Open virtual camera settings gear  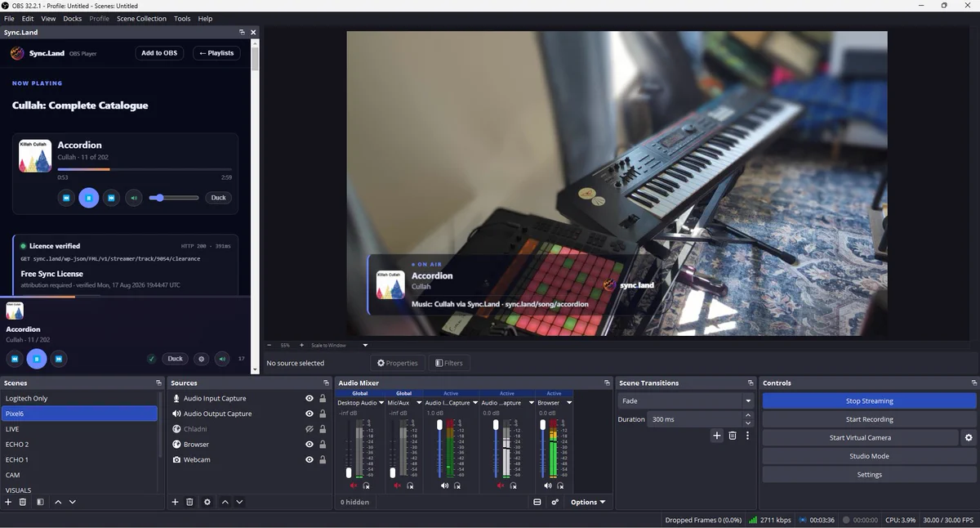(x=969, y=437)
